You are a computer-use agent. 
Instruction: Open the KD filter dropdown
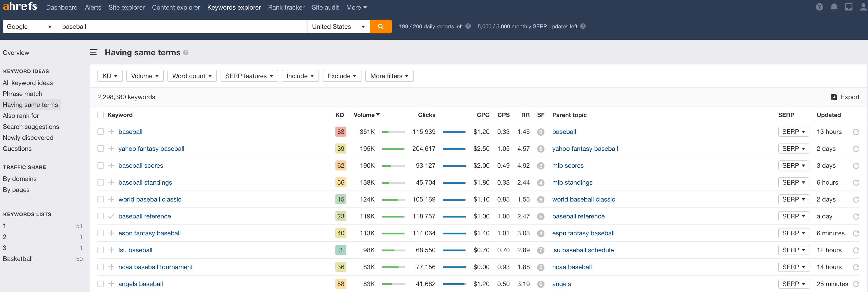coord(110,76)
